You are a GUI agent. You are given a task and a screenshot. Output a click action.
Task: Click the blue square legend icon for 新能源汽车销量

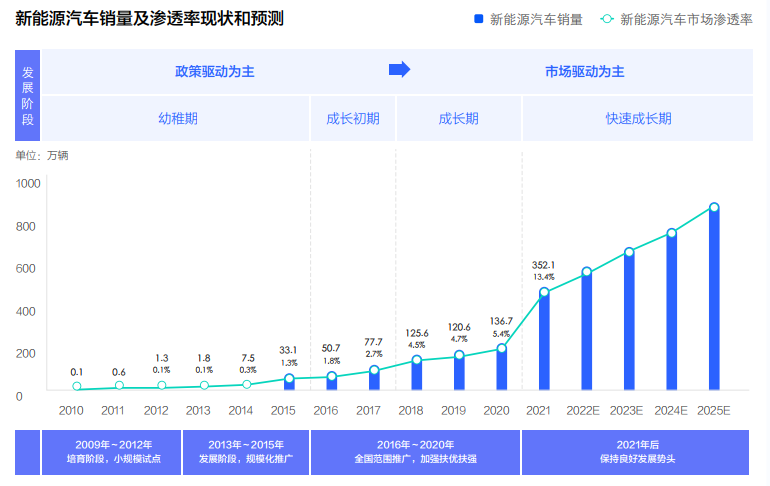(x=479, y=19)
